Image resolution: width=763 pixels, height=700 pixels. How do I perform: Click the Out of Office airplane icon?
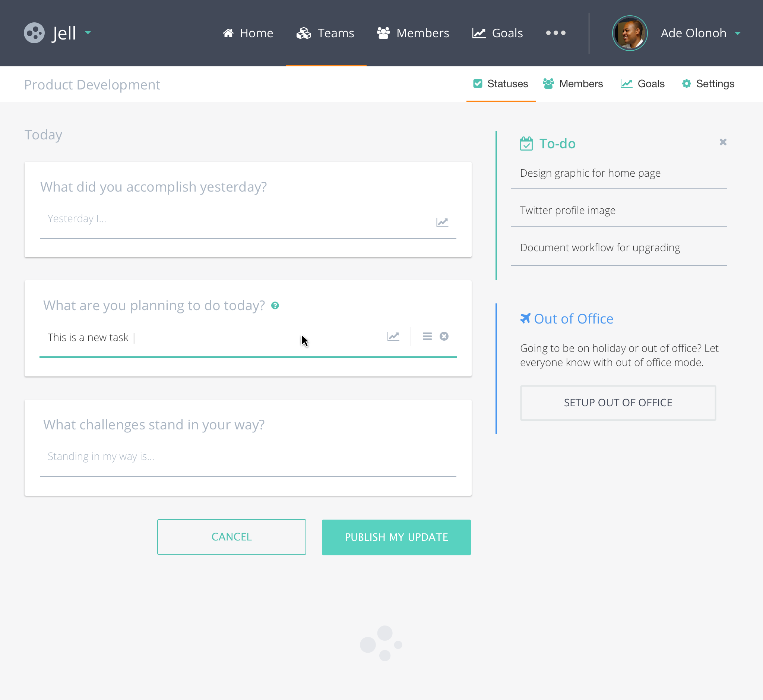pos(525,319)
